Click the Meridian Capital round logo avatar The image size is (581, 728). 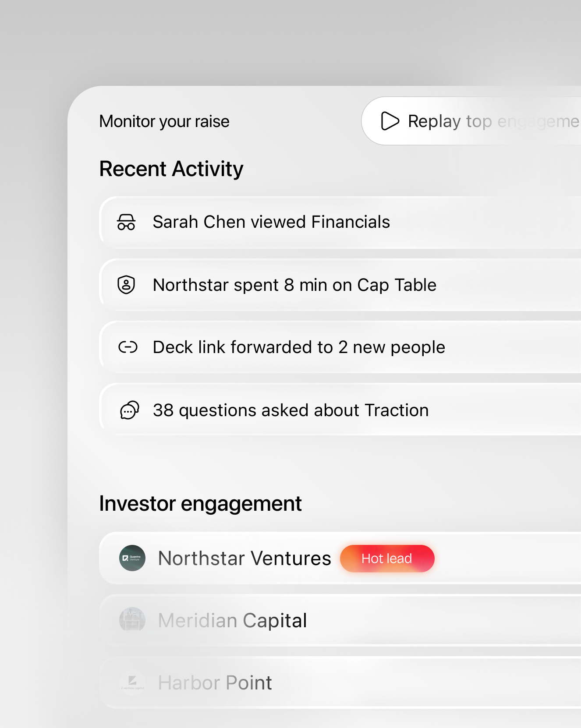point(132,620)
